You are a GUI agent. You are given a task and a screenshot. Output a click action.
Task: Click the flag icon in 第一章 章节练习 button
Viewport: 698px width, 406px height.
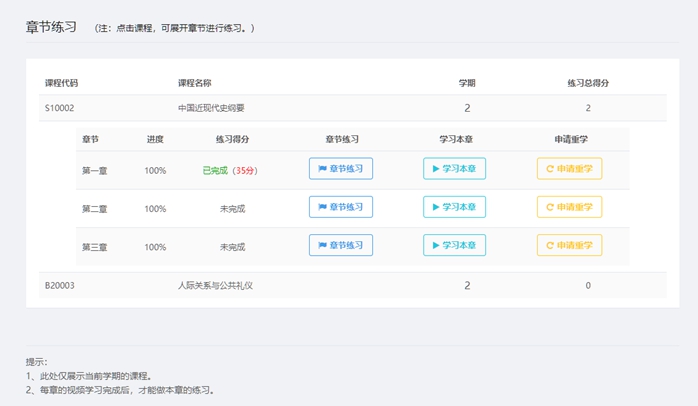click(x=322, y=169)
